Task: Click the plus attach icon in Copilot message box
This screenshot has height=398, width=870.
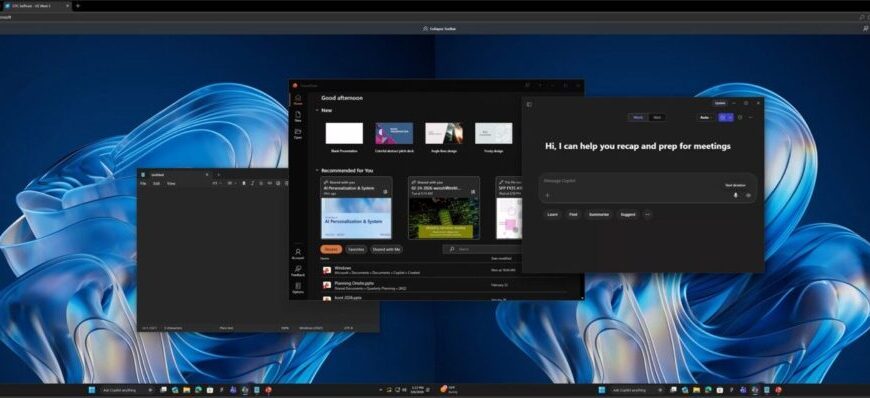Action: click(x=548, y=195)
